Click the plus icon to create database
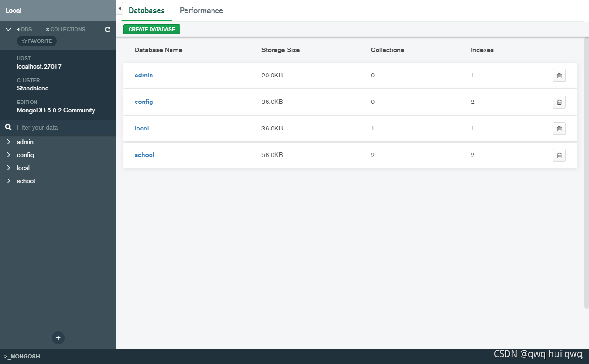Image resolution: width=589 pixels, height=364 pixels. 58,338
